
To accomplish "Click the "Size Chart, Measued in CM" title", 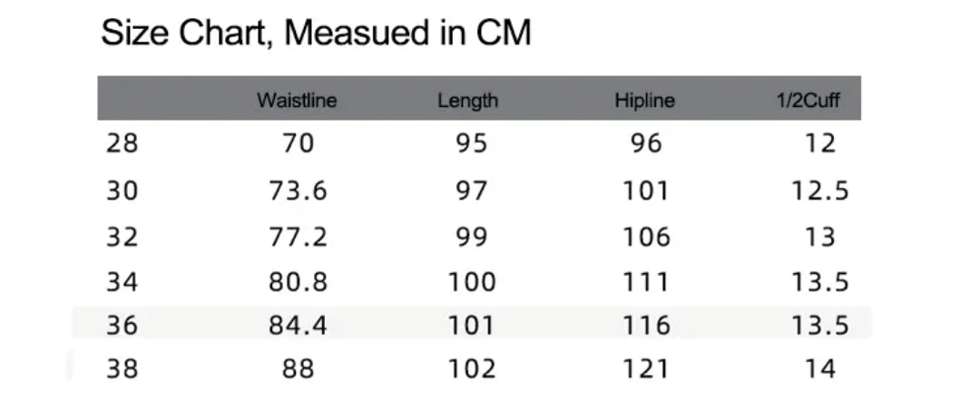I will point(315,34).
